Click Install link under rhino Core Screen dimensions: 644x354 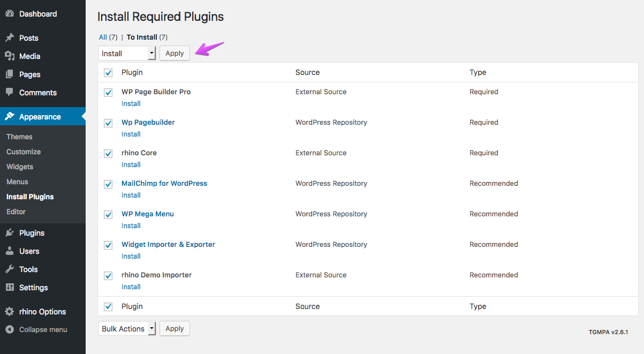[131, 165]
